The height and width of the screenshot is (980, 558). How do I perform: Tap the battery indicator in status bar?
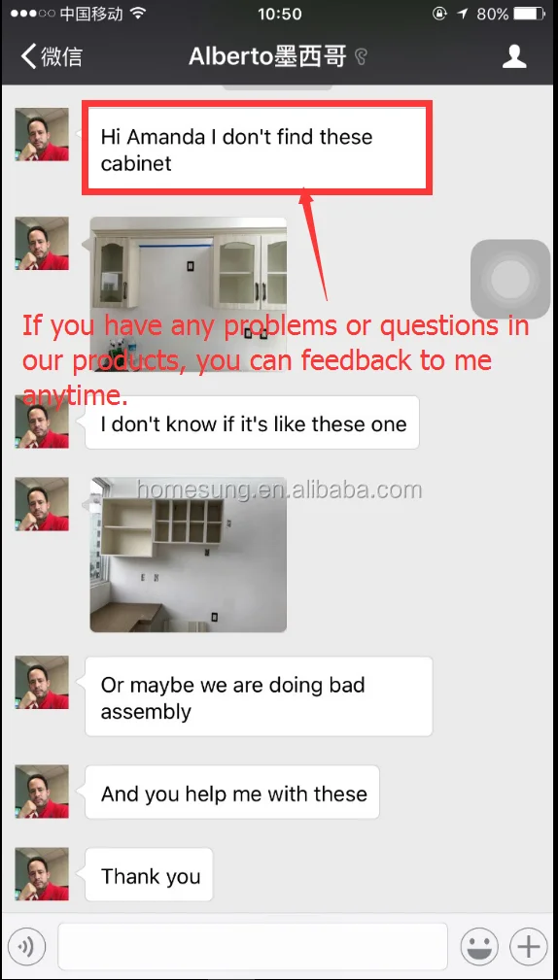click(529, 14)
